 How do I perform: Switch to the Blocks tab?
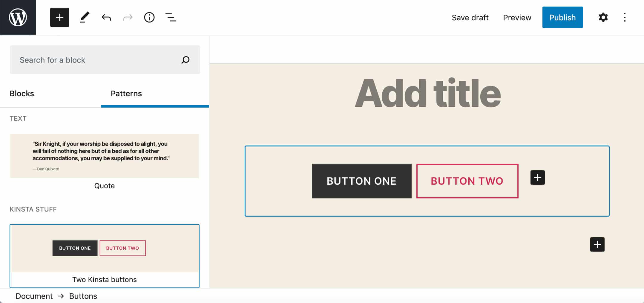[x=22, y=93]
